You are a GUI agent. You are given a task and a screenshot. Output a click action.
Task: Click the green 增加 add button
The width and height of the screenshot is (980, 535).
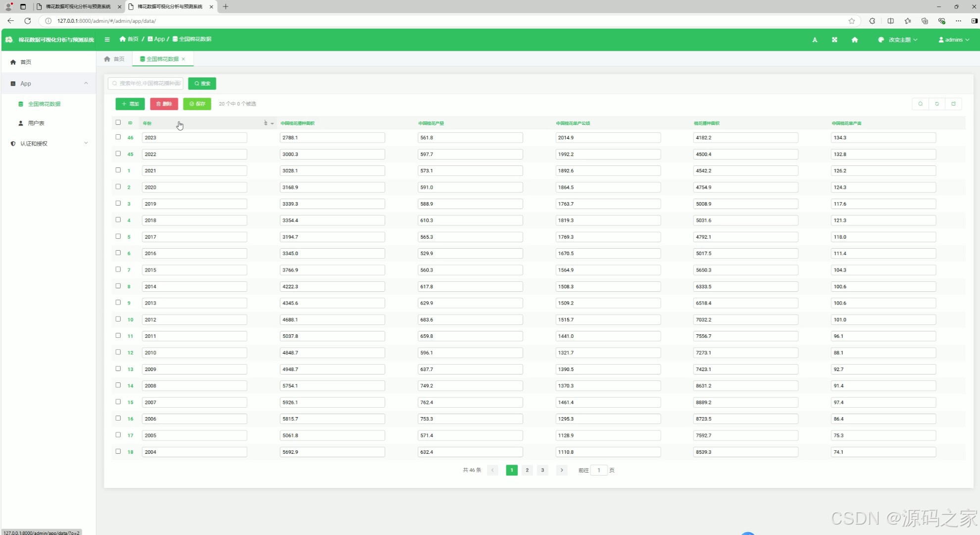click(130, 104)
